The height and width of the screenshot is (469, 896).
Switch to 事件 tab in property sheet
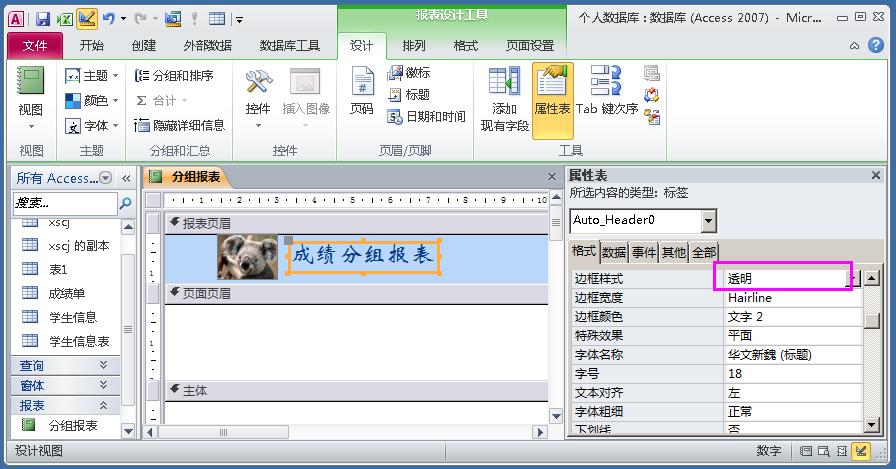coord(644,252)
